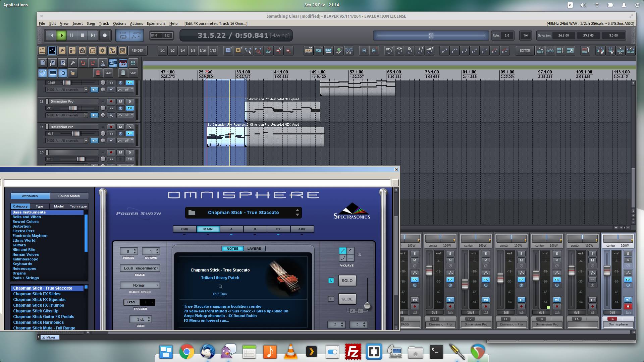Open track 14 record monitoring off dropdown
644x362 pixels.
125,141
